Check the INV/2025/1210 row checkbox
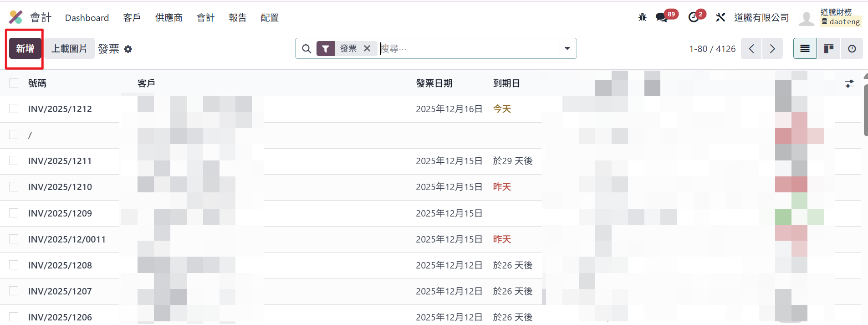 tap(14, 187)
